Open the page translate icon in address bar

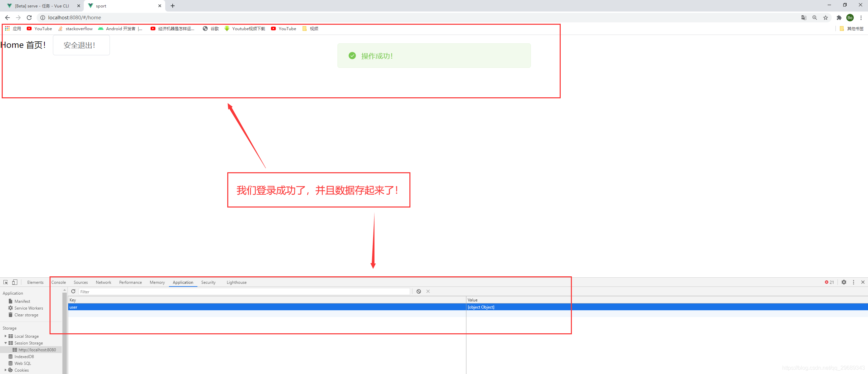pyautogui.click(x=804, y=17)
